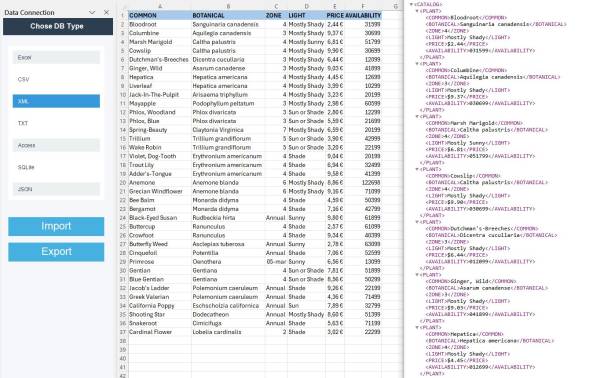600x378 pixels.
Task: Select the Podophyllum peltatum cell
Action: tap(228, 103)
